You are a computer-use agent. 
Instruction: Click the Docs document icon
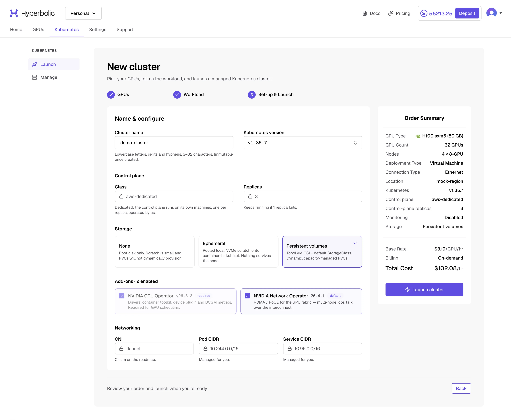(x=365, y=13)
